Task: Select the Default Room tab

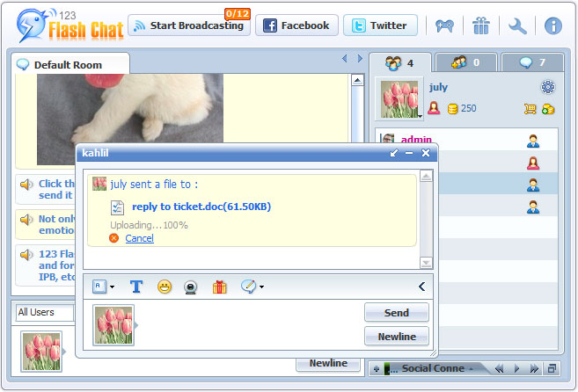Action: point(68,65)
